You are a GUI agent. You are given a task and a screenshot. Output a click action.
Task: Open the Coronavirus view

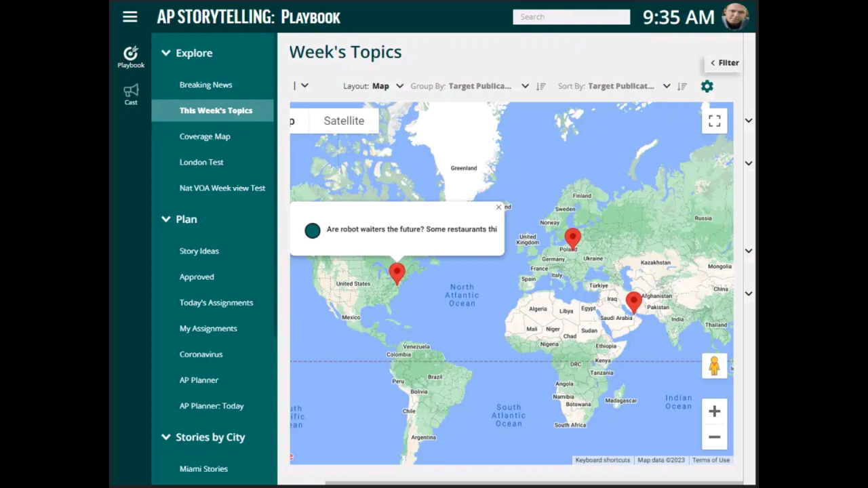coord(201,354)
